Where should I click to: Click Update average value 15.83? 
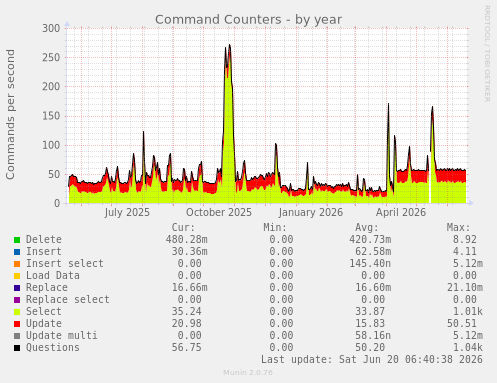click(x=370, y=323)
